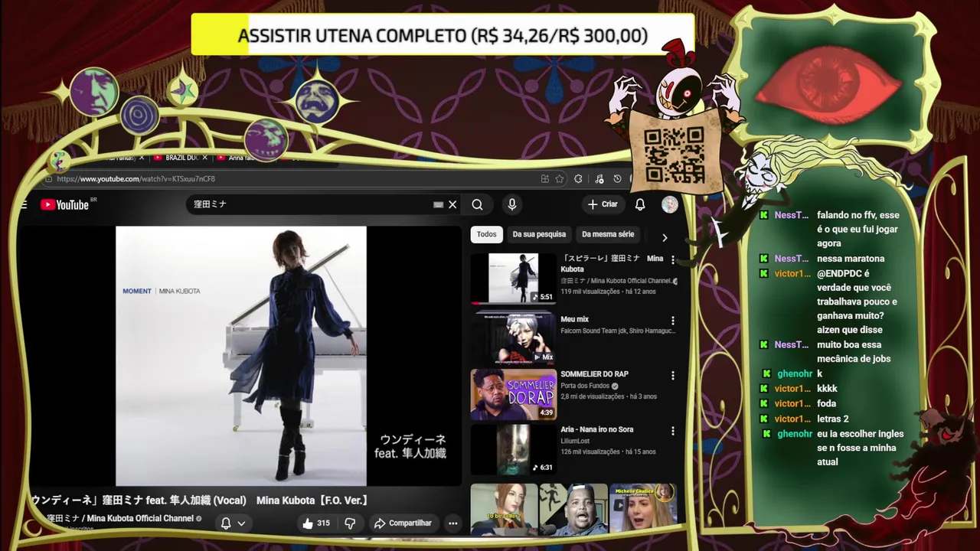Click the SOMMELIER DO RAP title
The height and width of the screenshot is (551, 980).
click(x=594, y=374)
